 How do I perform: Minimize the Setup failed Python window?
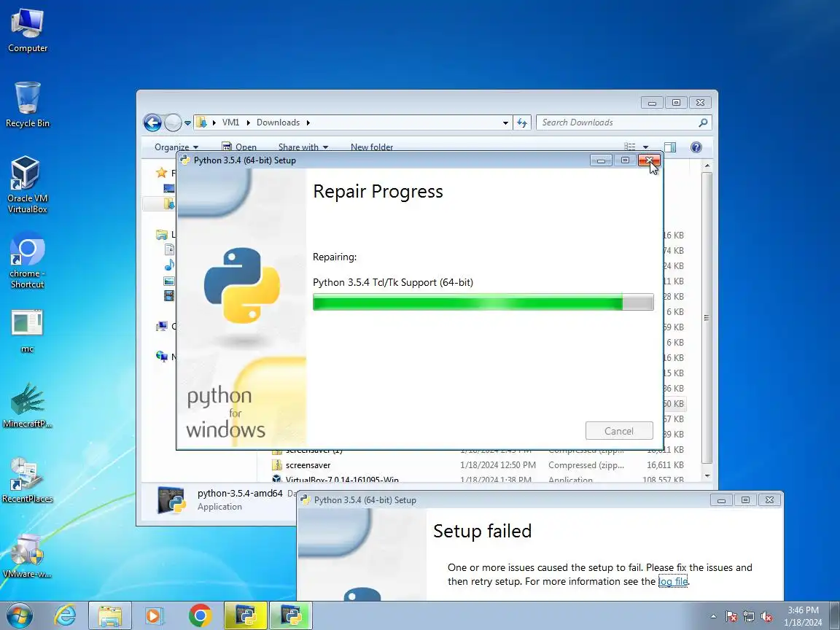(x=722, y=499)
